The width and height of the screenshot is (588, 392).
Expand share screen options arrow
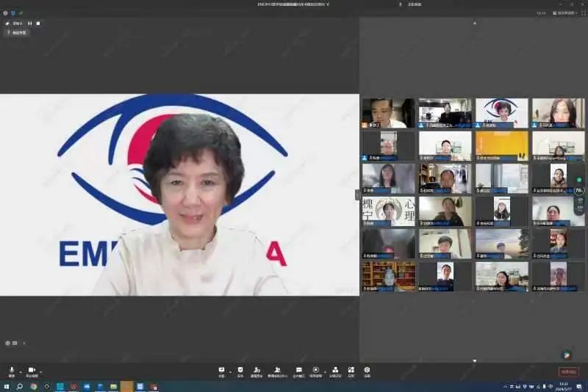click(x=230, y=371)
